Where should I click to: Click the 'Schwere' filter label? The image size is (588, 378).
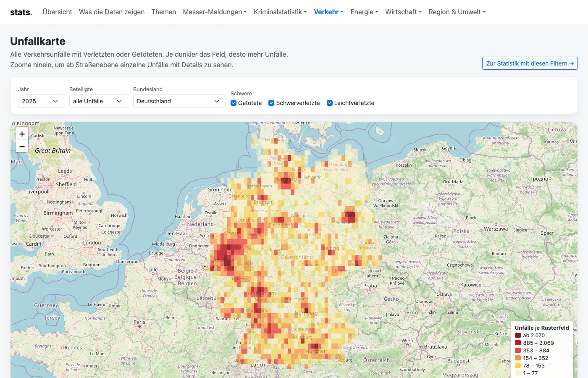pyautogui.click(x=241, y=93)
